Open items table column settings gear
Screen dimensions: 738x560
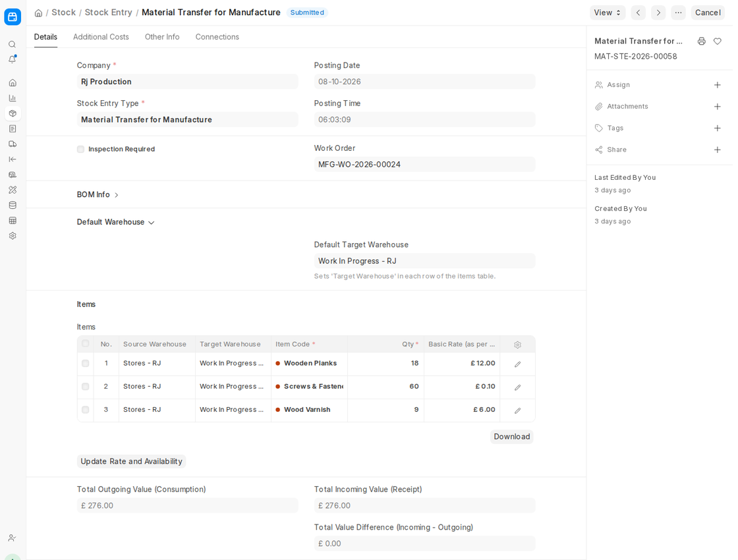coord(518,345)
